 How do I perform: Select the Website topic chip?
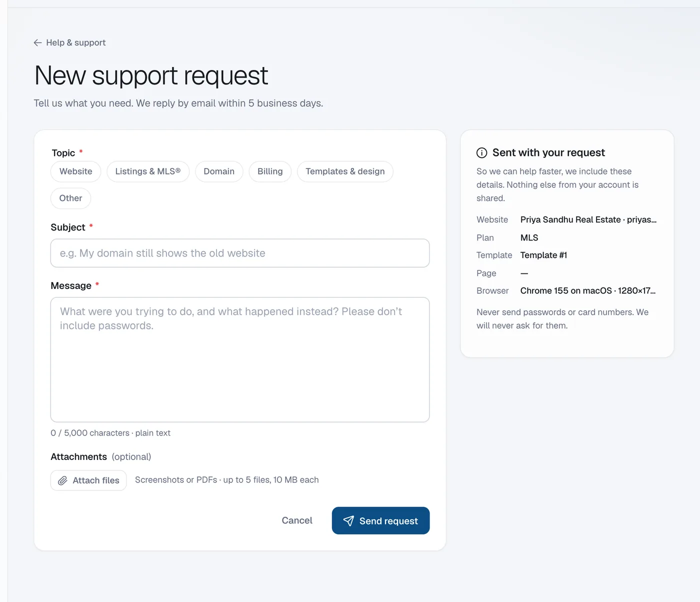coord(75,171)
